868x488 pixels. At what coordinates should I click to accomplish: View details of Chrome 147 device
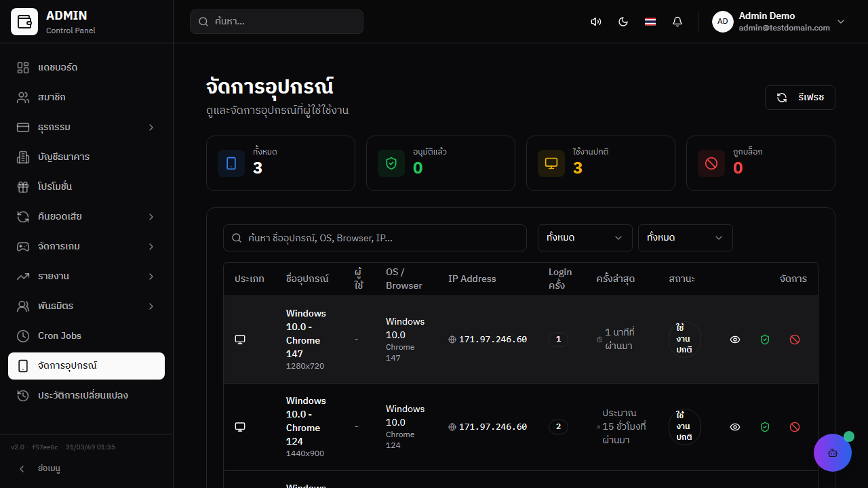pos(735,340)
